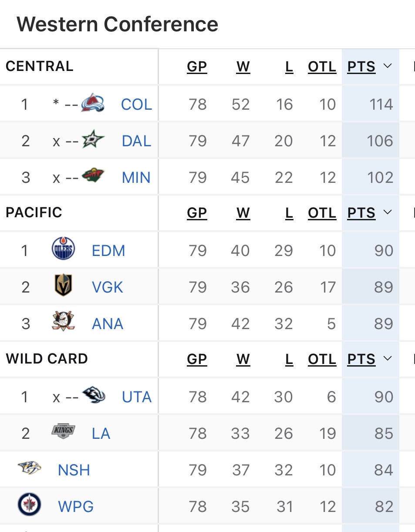This screenshot has width=415, height=532.
Task: Sort Wild Card by W column
Action: coord(243,359)
